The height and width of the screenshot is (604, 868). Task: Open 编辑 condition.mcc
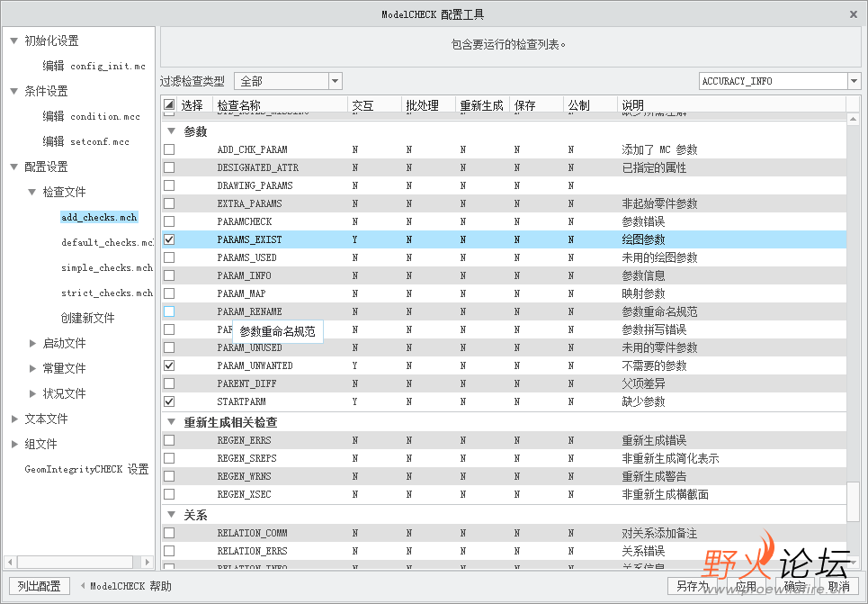point(92,116)
